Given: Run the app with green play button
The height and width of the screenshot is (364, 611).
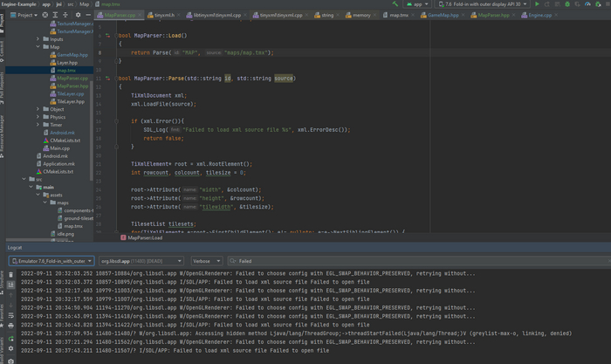Looking at the screenshot, I should [537, 4].
